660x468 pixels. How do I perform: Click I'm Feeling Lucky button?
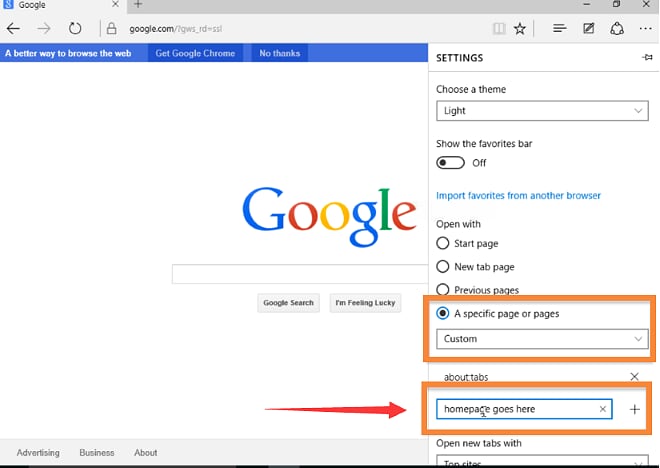(x=365, y=303)
